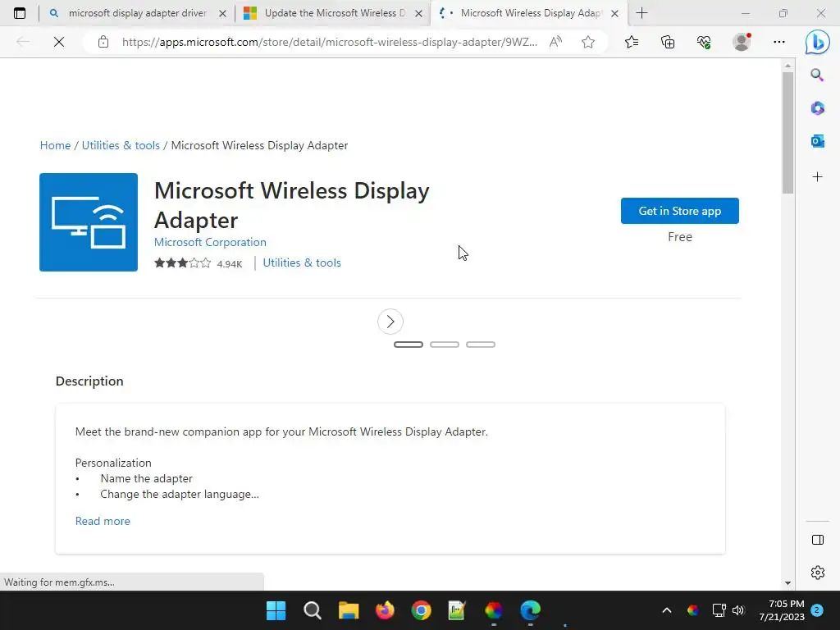Open the tab actions menu icon
This screenshot has height=630, width=840.
coord(20,13)
